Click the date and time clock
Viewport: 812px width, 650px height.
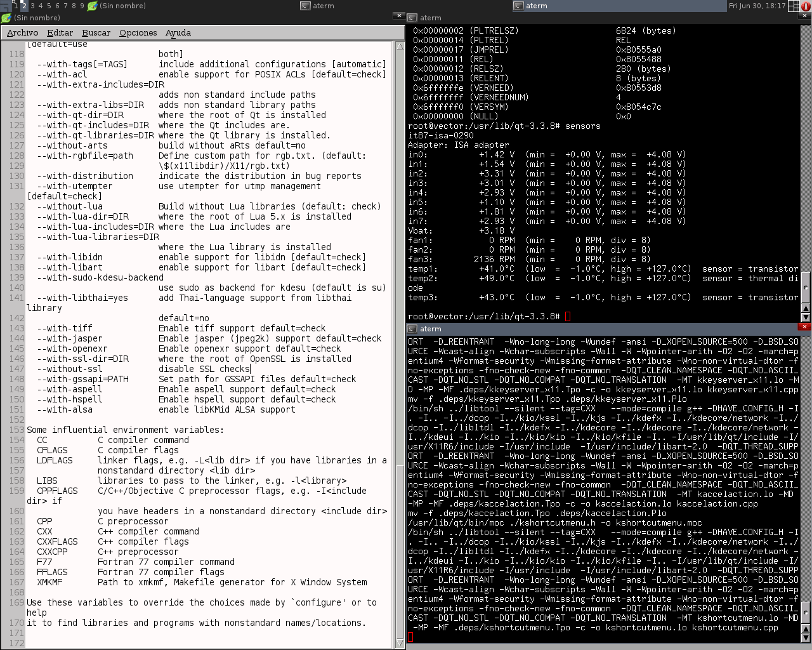[757, 6]
